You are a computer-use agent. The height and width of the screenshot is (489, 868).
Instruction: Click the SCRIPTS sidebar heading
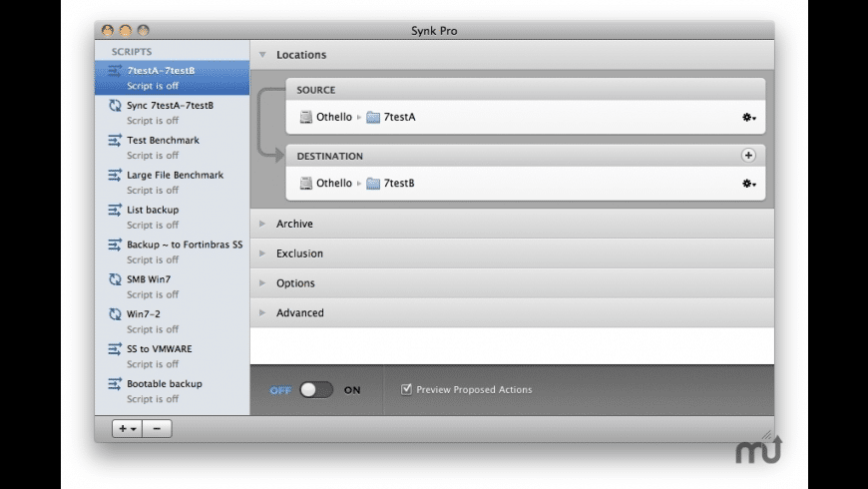(132, 52)
